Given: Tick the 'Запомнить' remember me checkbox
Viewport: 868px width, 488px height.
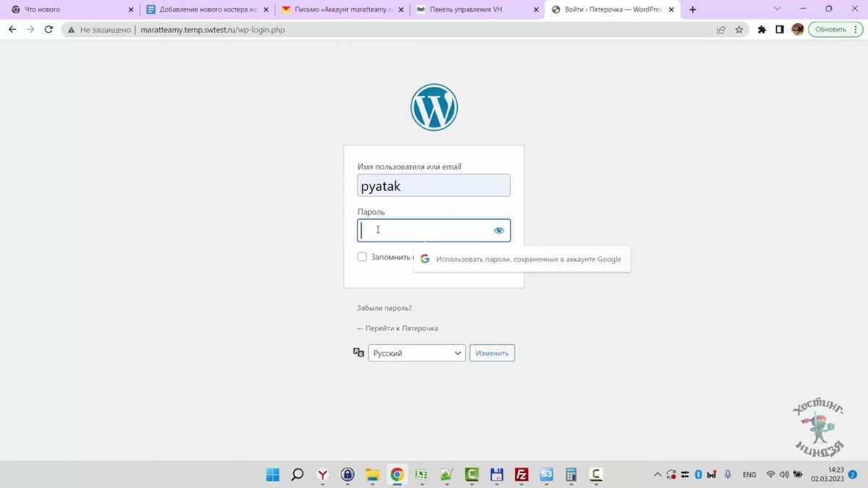Looking at the screenshot, I should pyautogui.click(x=362, y=257).
